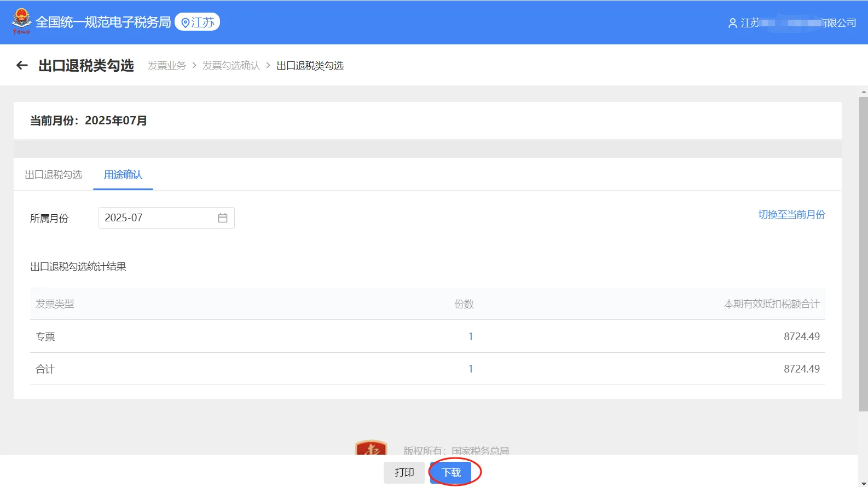This screenshot has height=487, width=868.
Task: Click the tax bureau emblem logo
Action: click(21, 21)
